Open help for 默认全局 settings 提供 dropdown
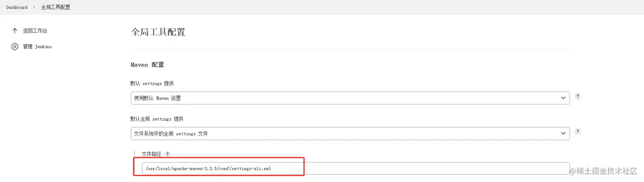This screenshot has width=644, height=182. coord(578,132)
